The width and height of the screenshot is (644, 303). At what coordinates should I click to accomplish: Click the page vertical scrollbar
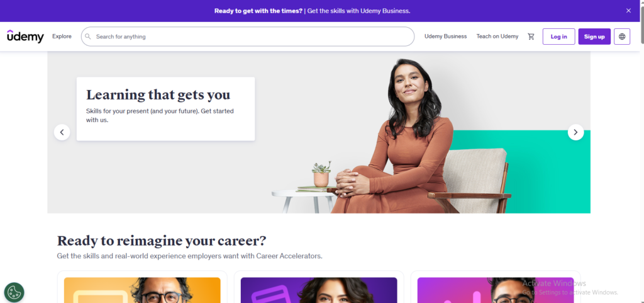pos(642,151)
